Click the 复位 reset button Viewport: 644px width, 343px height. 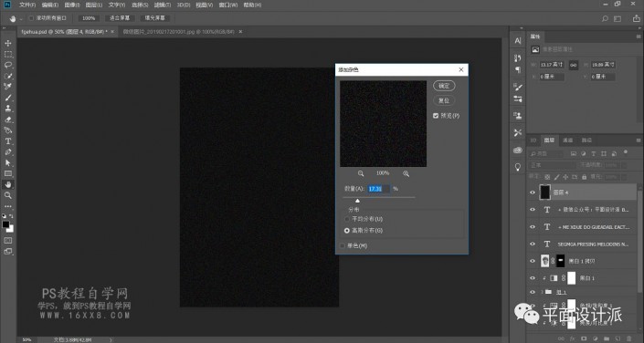tap(444, 100)
